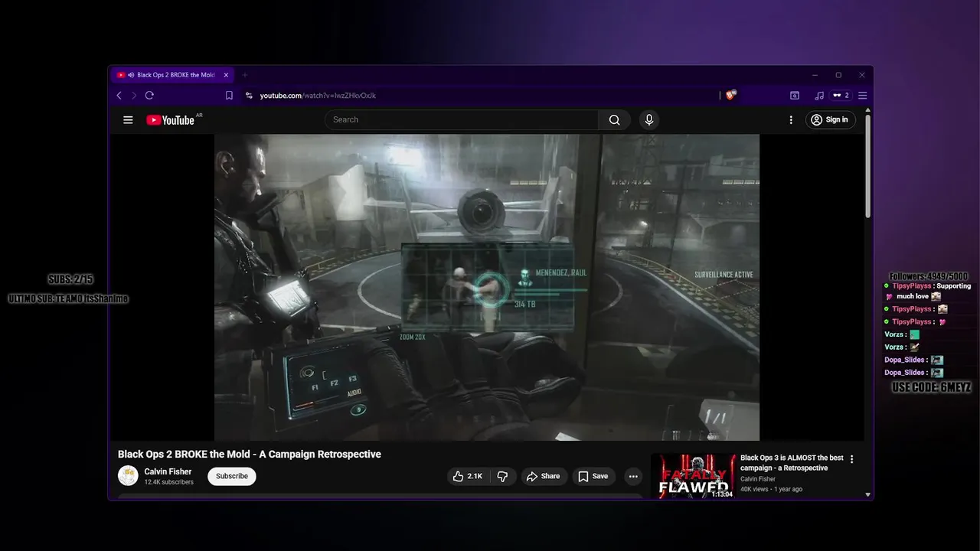This screenshot has height=551, width=980.
Task: Open Calvin Fisher channel avatar
Action: click(x=128, y=476)
